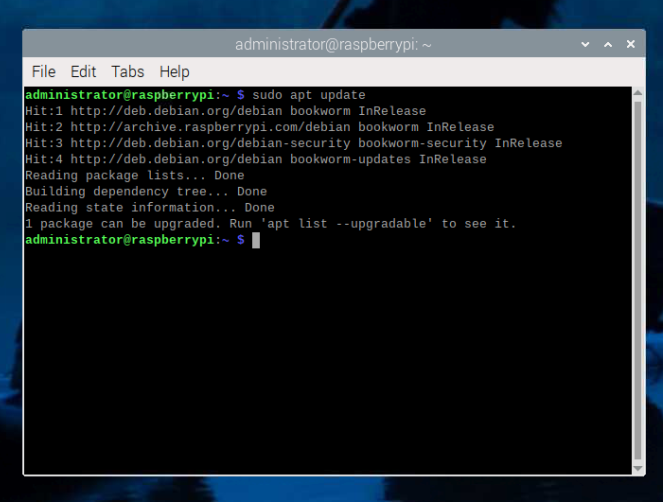Close the terminal window with the X
Screen dimensions: 663x502
pyautogui.click(x=630, y=44)
